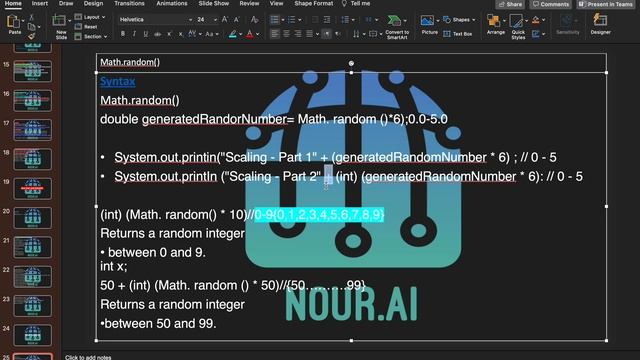The image size is (640, 360).
Task: Click the Copy icon
Action: click(31, 27)
